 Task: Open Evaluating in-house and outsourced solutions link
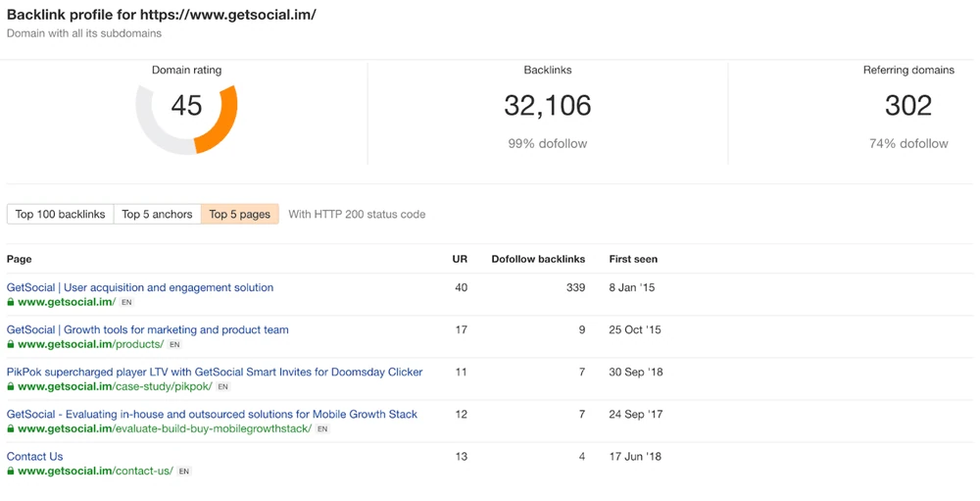click(x=212, y=414)
